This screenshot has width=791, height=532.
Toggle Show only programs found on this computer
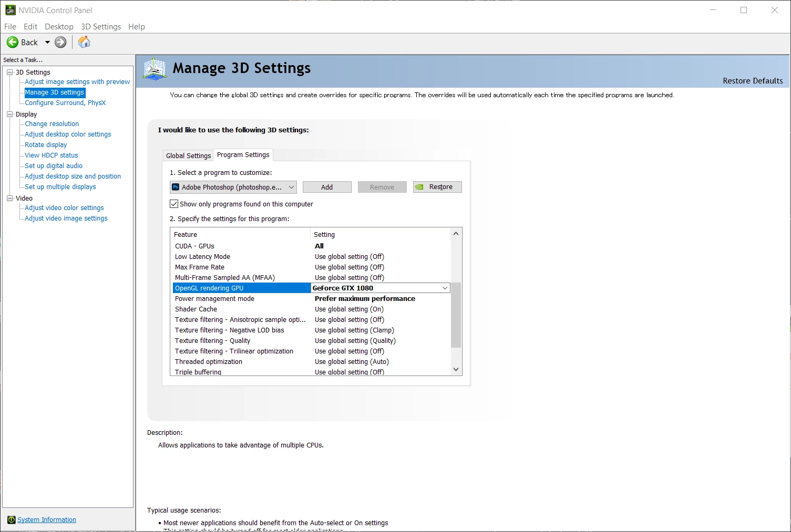tap(174, 204)
